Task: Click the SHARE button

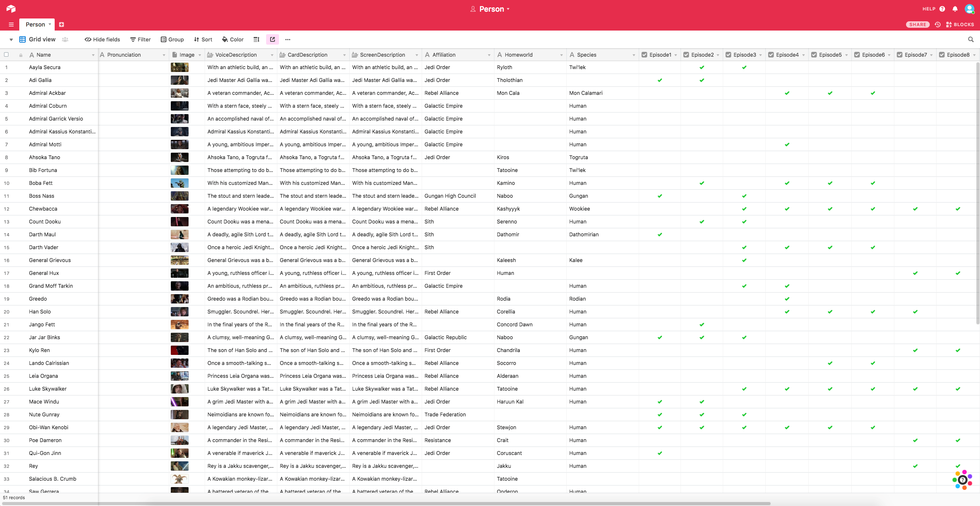Action: (x=917, y=25)
